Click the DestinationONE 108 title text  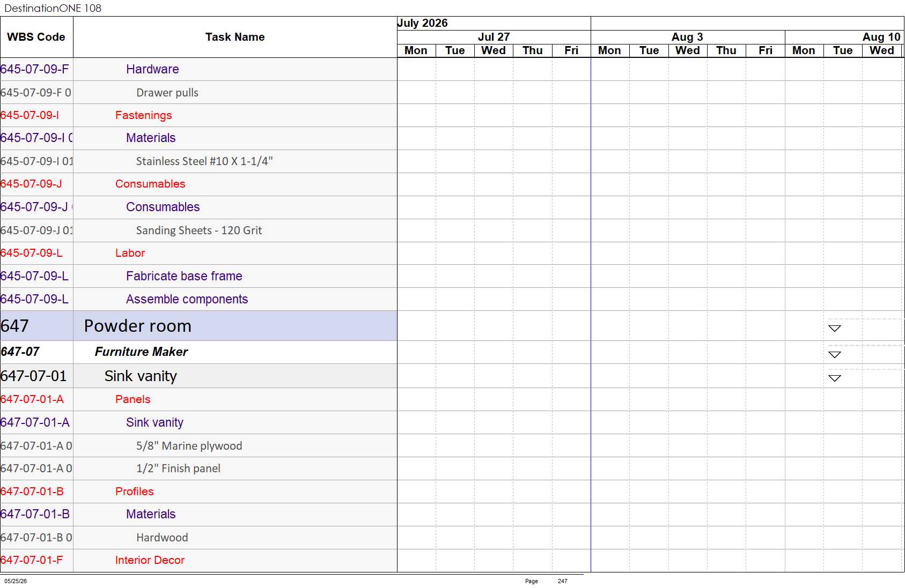(x=53, y=8)
